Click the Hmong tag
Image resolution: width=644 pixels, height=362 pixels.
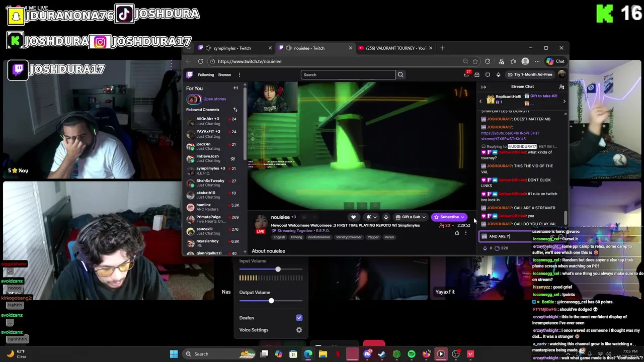[x=296, y=237]
